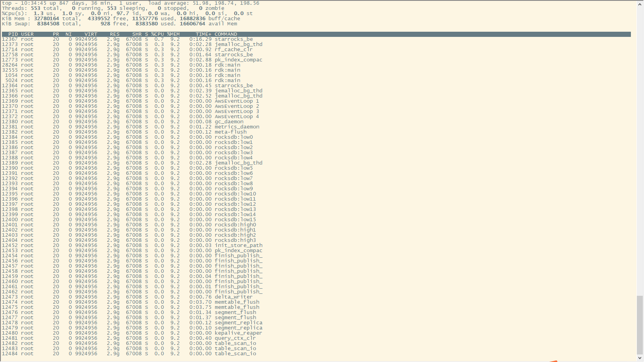Viewport: 644px width, 362px height.
Task: Click PID 12484 in the last table_scan_io row
Action: [x=10, y=354]
